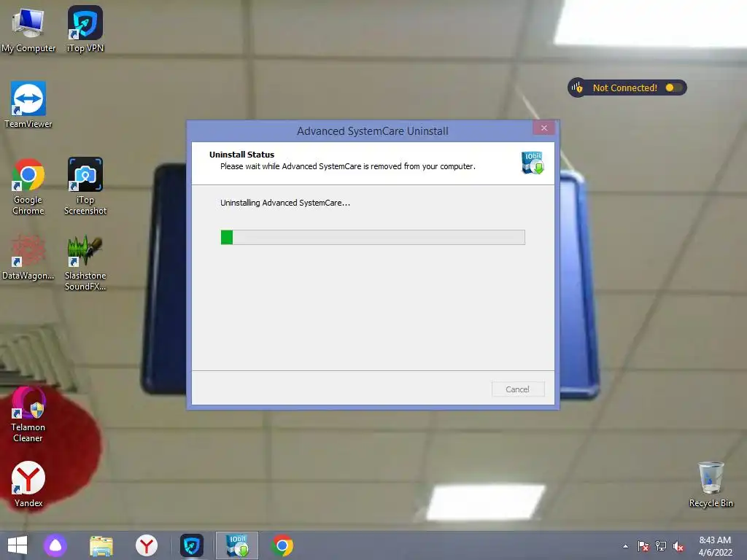Click 'Uninstalling Advanced SystemCare...' status text
The height and width of the screenshot is (560, 747).
tap(285, 203)
